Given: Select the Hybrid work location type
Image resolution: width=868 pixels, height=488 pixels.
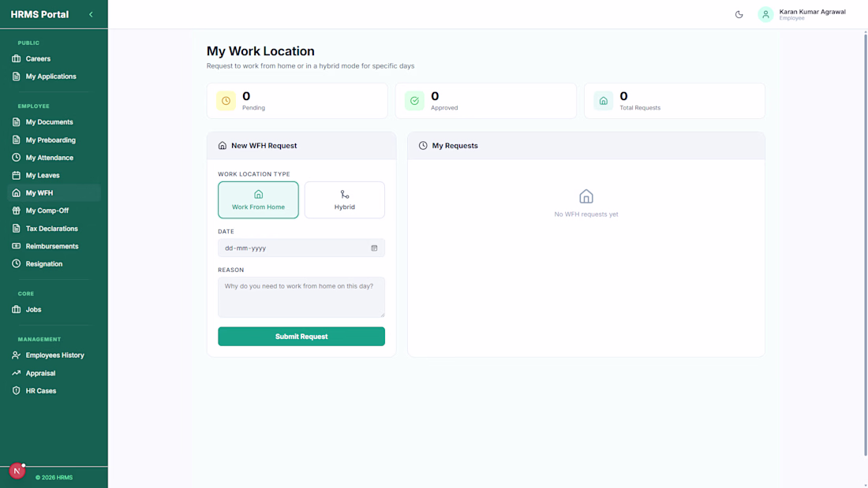Looking at the screenshot, I should [x=344, y=199].
